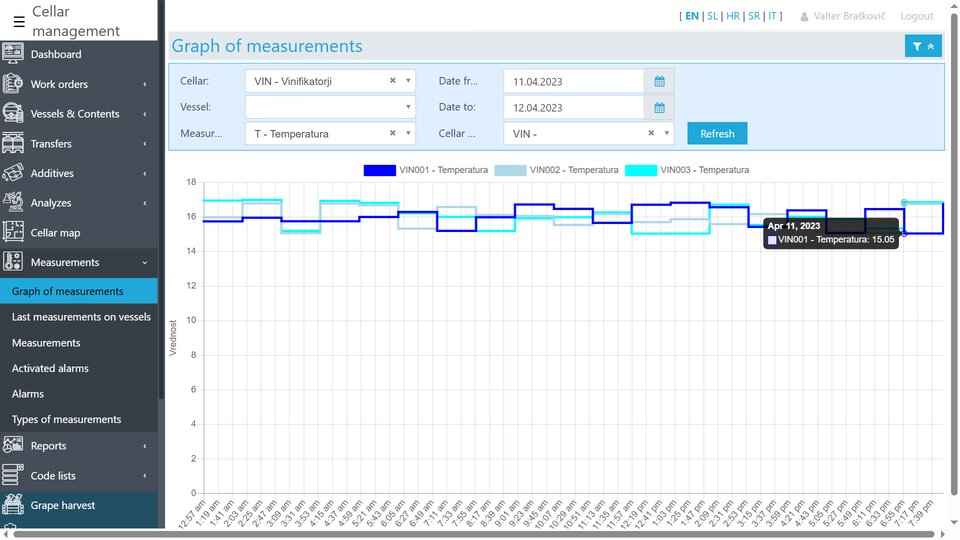Click the Work orders clipboard icon
Screen dimensions: 960x540
coord(14,84)
